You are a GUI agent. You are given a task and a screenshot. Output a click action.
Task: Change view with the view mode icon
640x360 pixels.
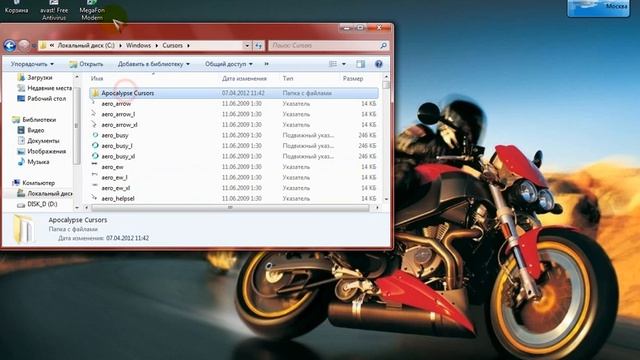(x=333, y=64)
